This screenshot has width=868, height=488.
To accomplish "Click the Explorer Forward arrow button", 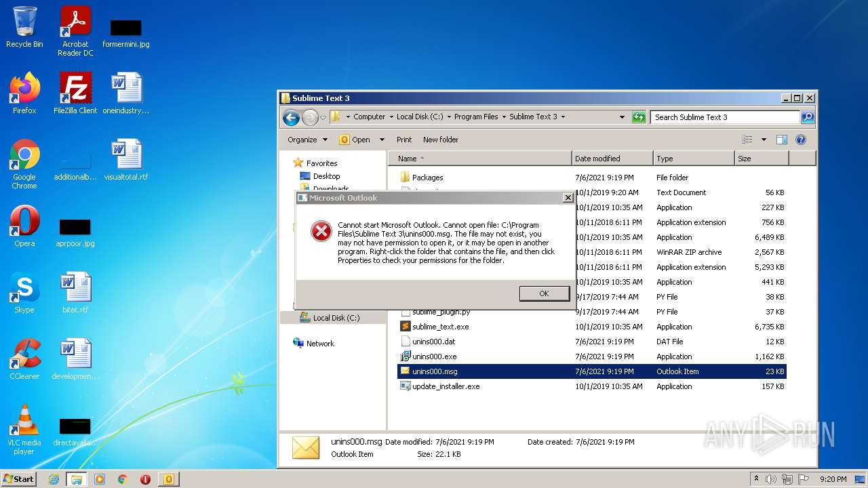I will (x=310, y=117).
